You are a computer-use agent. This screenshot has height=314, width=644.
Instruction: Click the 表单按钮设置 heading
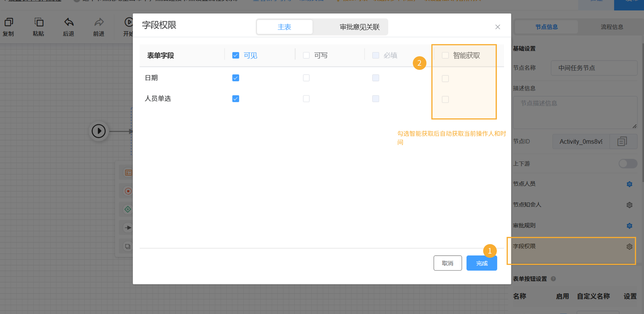click(x=530, y=279)
